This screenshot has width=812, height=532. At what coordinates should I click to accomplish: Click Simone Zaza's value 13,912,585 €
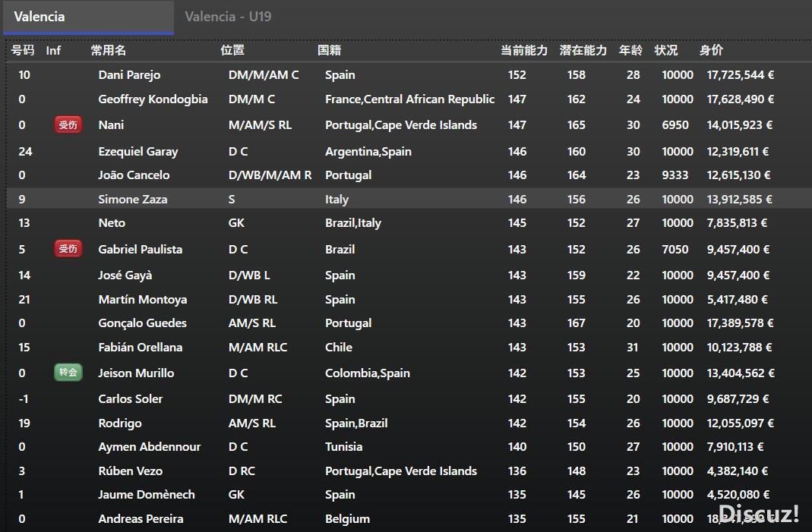click(x=740, y=200)
